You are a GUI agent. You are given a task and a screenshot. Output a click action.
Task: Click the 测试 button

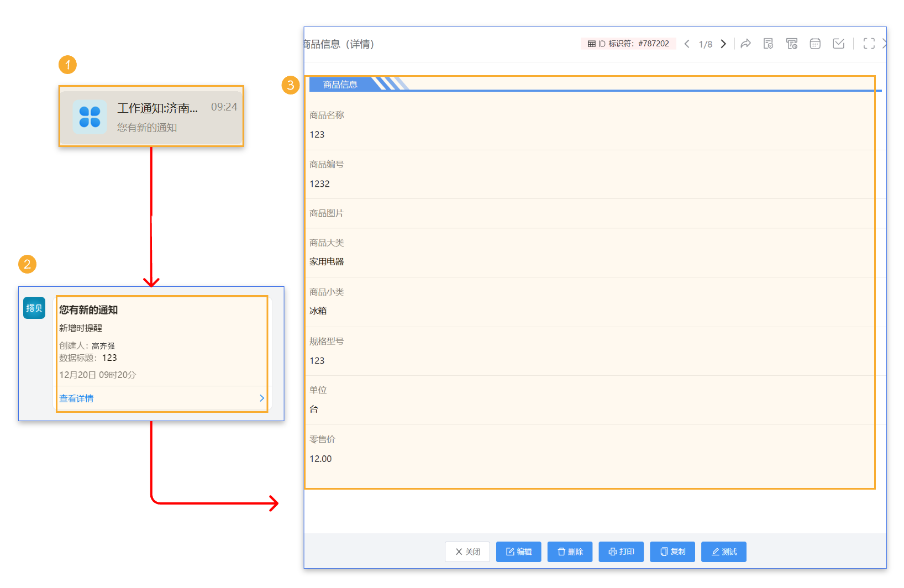[x=723, y=552]
